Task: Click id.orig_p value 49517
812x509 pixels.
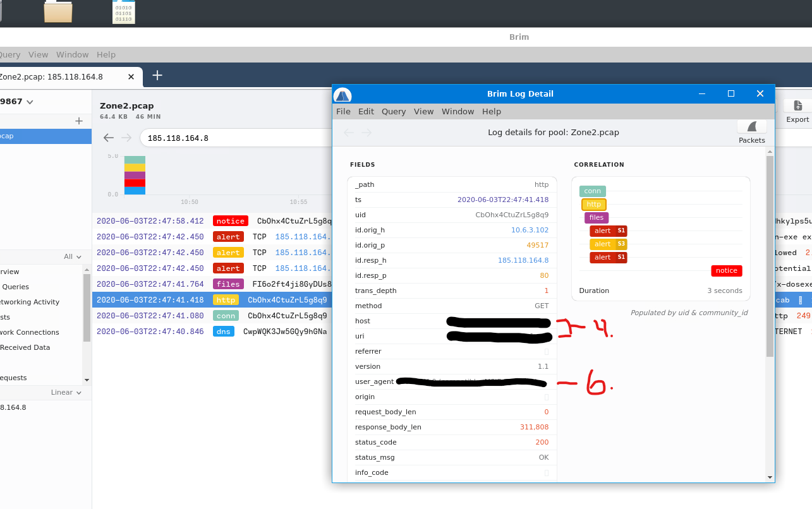Action: coord(538,245)
